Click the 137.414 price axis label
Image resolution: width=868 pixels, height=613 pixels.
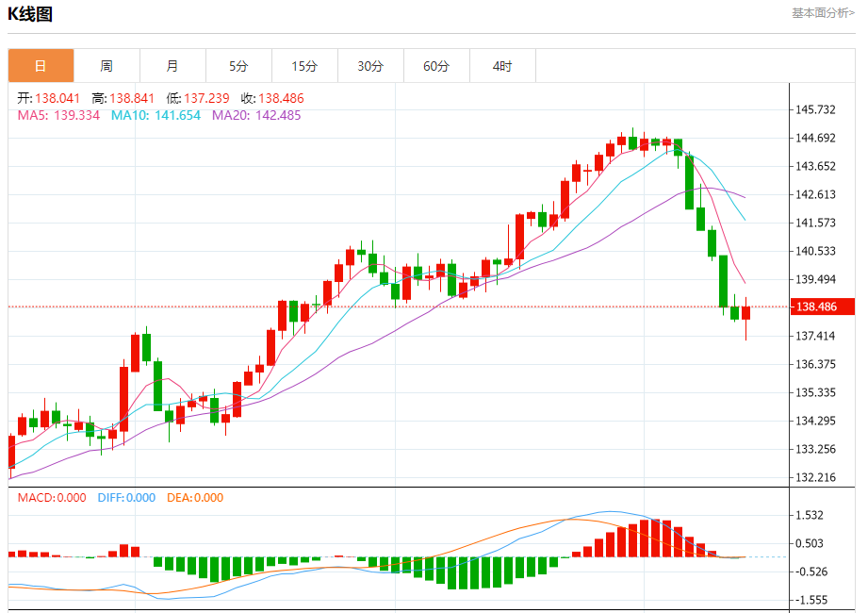[815, 336]
